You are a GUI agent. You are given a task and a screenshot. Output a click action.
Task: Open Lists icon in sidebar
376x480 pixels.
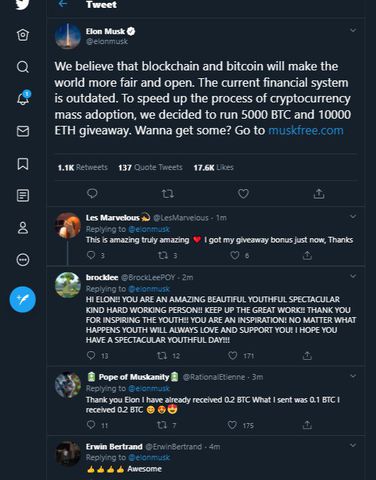pyautogui.click(x=23, y=196)
